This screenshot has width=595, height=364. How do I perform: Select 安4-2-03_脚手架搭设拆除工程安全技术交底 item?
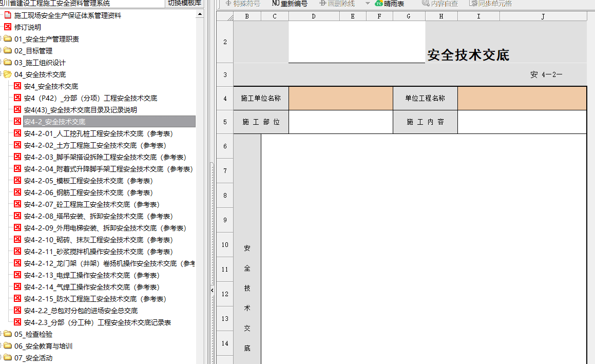(x=105, y=157)
